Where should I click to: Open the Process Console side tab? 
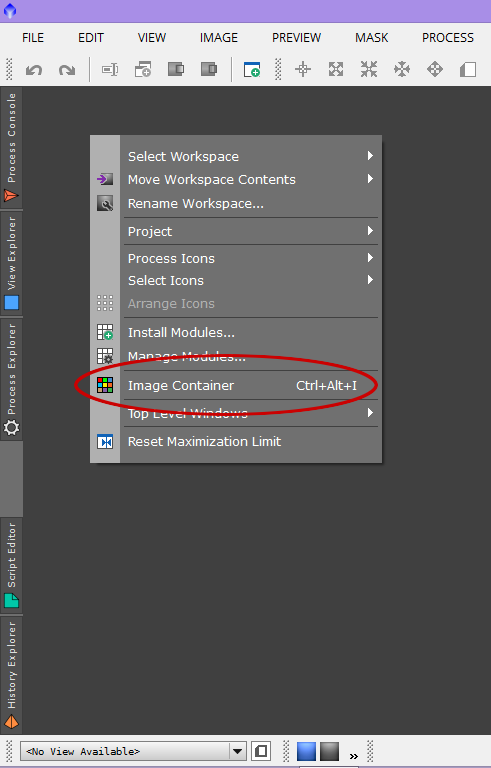pos(11,147)
